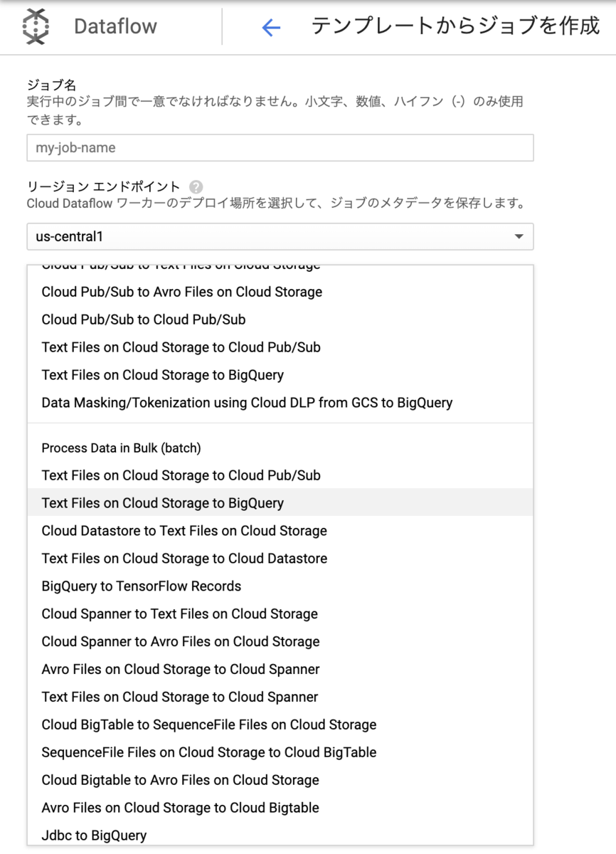Go back using the blue arrow
This screenshot has width=616, height=854.
(271, 28)
